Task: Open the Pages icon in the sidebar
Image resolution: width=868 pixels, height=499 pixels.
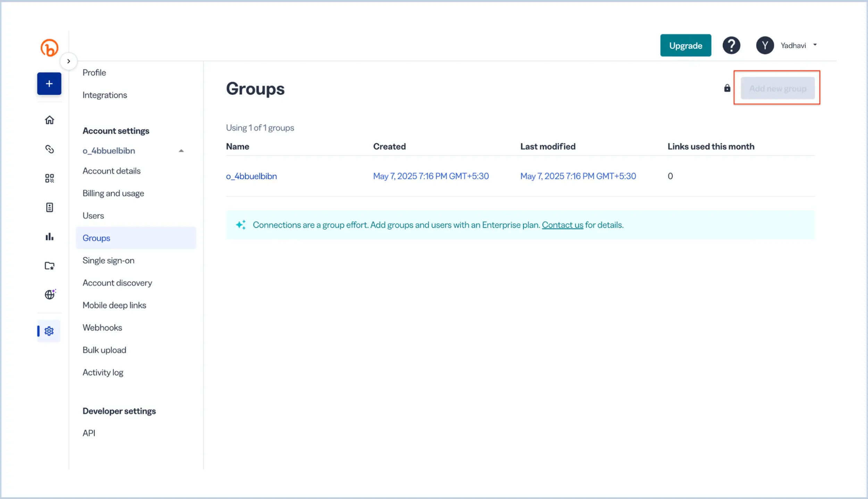Action: click(49, 207)
